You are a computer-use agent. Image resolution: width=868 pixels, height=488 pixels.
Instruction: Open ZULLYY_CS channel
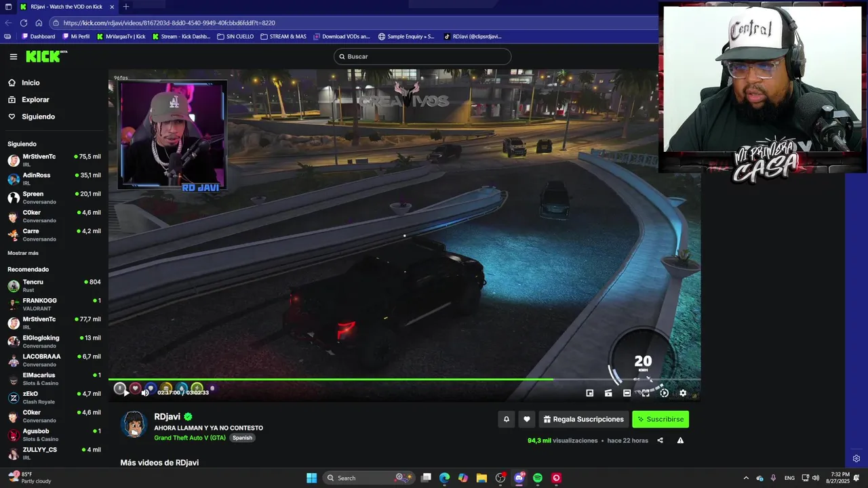pos(54,453)
